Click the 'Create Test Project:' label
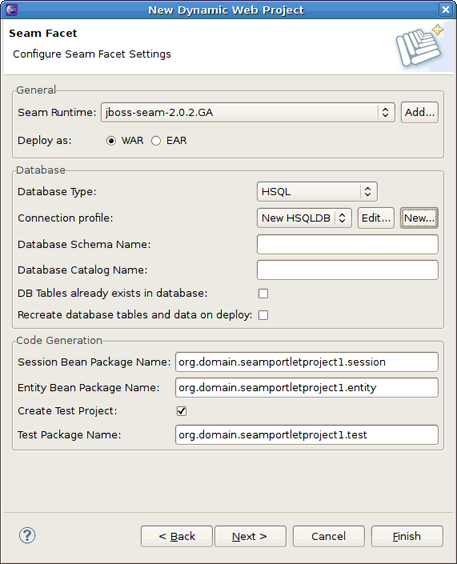The height and width of the screenshot is (564, 457). tap(67, 411)
